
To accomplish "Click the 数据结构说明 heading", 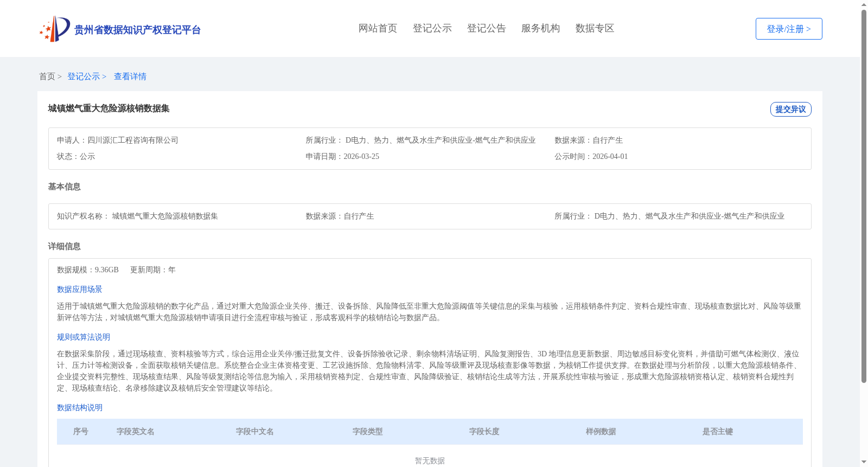I will tap(80, 407).
